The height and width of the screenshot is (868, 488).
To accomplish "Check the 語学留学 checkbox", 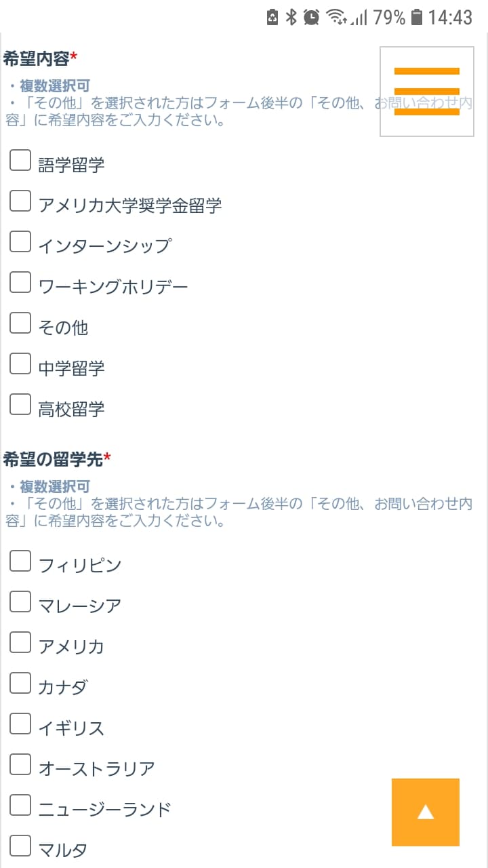I will [20, 161].
